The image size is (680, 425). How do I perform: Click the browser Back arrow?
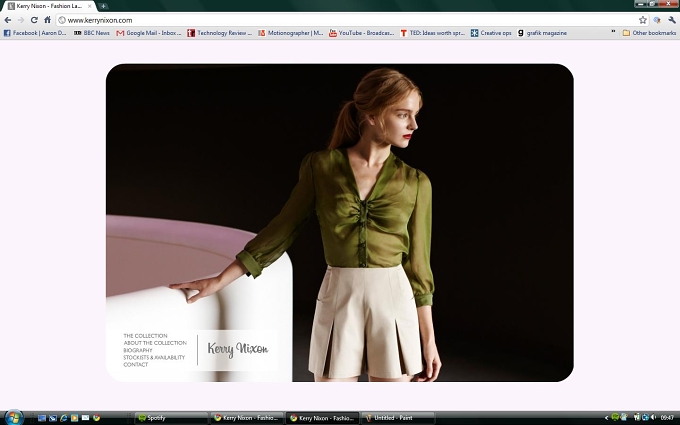pos(8,20)
